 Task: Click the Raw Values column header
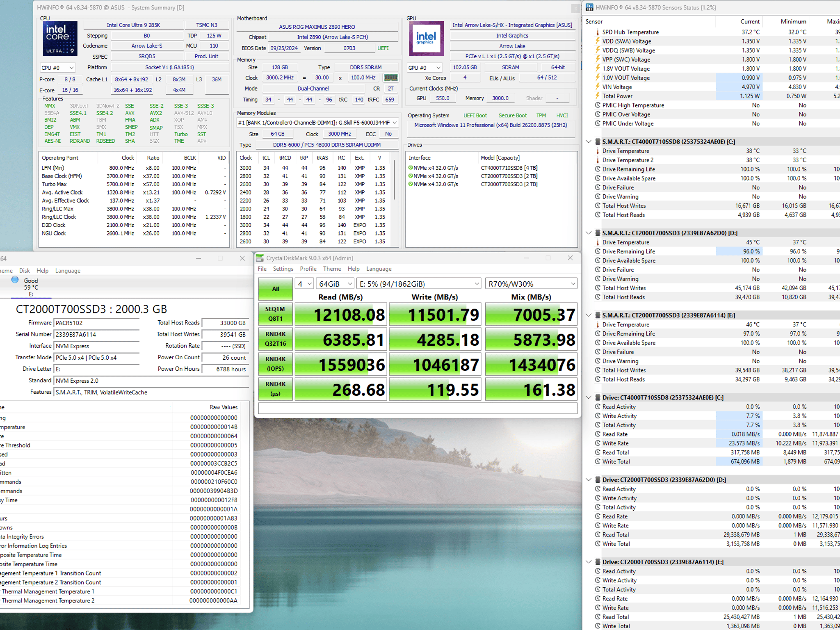coord(223,407)
